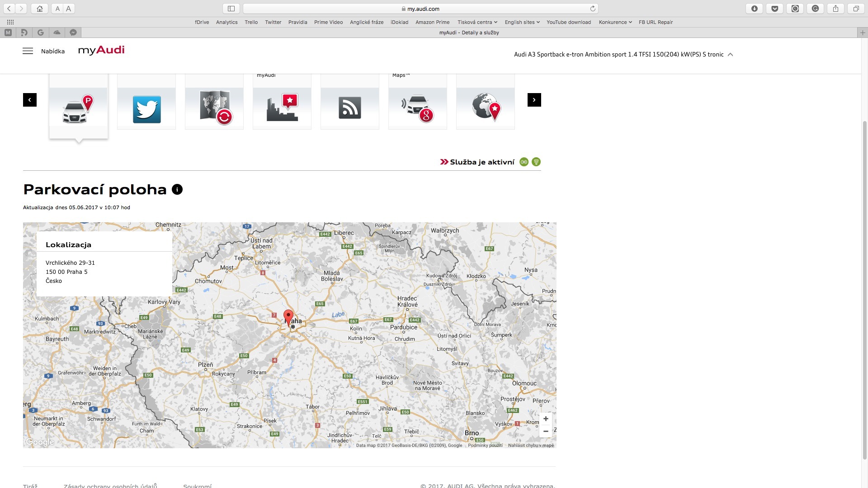Zoom out on the map
Screen dimensions: 868x488
pos(546,432)
